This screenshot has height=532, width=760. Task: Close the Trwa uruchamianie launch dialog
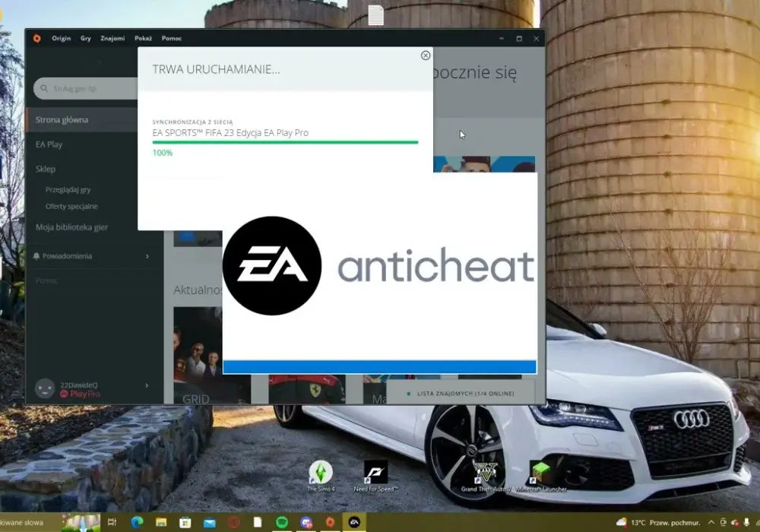click(425, 55)
